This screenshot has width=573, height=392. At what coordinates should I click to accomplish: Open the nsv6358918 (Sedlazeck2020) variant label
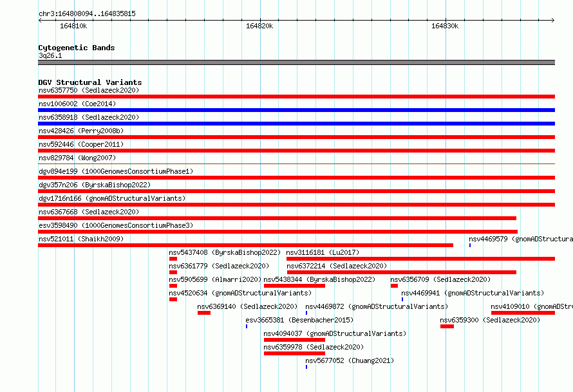tap(89, 117)
